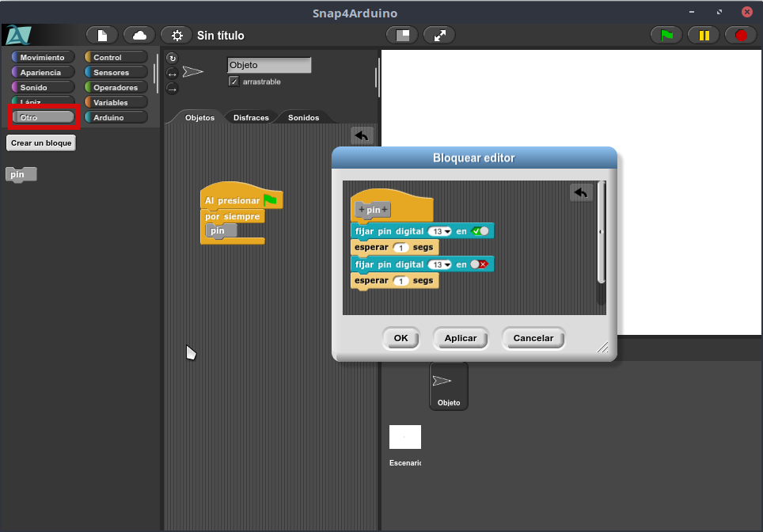Open the settings gear menu
763x532 pixels.
177,36
